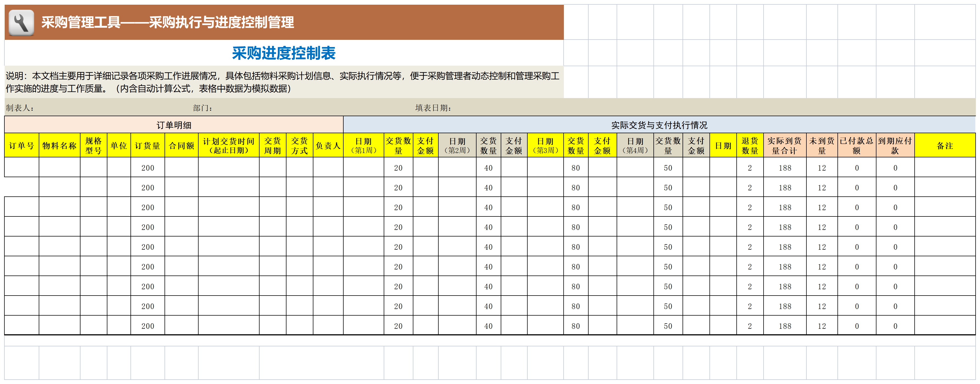The height and width of the screenshot is (384, 980).
Task: Click the 负责人 column header
Action: [328, 145]
